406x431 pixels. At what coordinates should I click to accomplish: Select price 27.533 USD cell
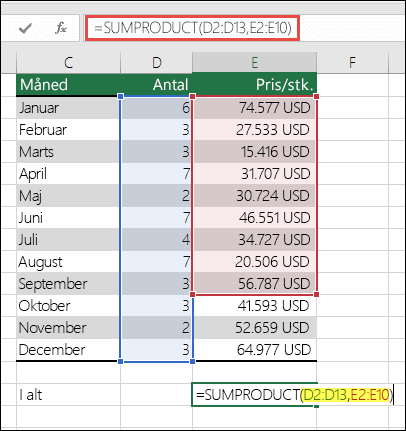pyautogui.click(x=254, y=130)
